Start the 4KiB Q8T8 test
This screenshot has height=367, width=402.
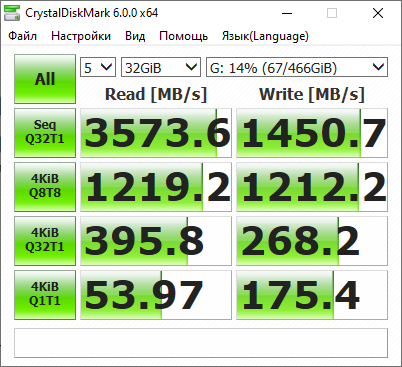[45, 187]
